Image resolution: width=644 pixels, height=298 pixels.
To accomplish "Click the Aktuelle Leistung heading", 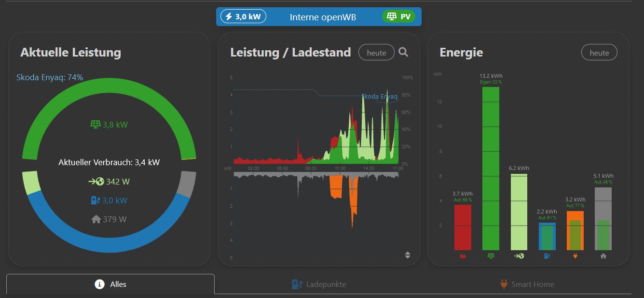I will (x=70, y=52).
